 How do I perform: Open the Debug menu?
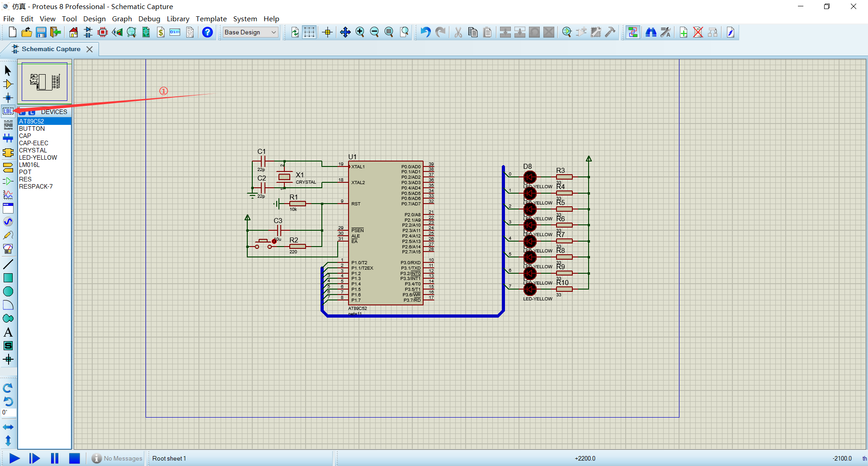pos(149,19)
